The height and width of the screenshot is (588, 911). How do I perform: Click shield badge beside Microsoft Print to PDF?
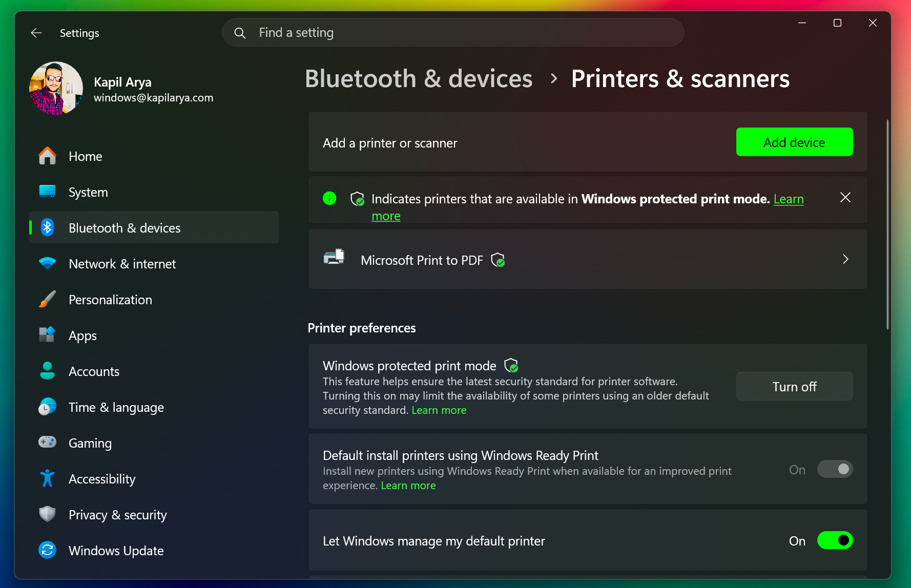[498, 260]
